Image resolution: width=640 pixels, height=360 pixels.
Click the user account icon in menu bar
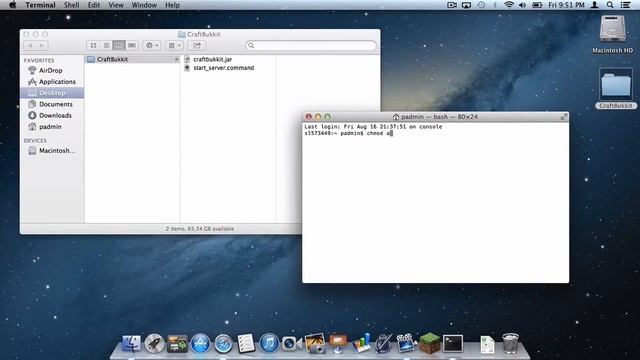(595, 5)
